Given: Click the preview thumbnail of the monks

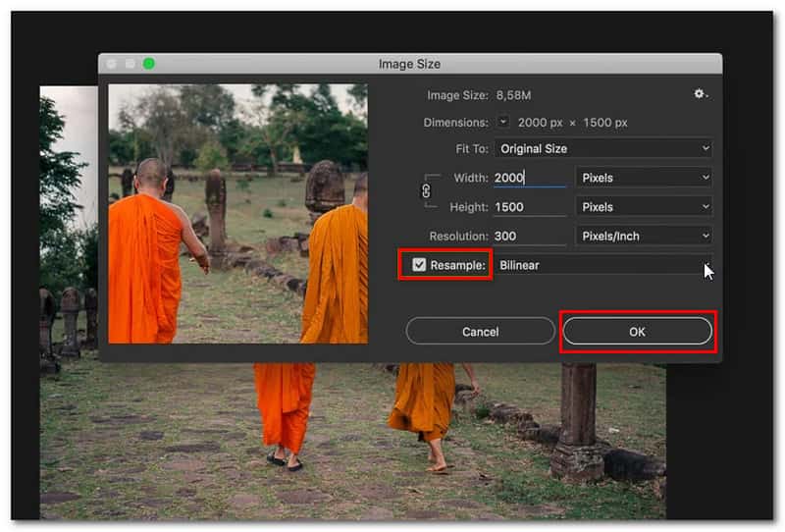Looking at the screenshot, I should coord(238,214).
